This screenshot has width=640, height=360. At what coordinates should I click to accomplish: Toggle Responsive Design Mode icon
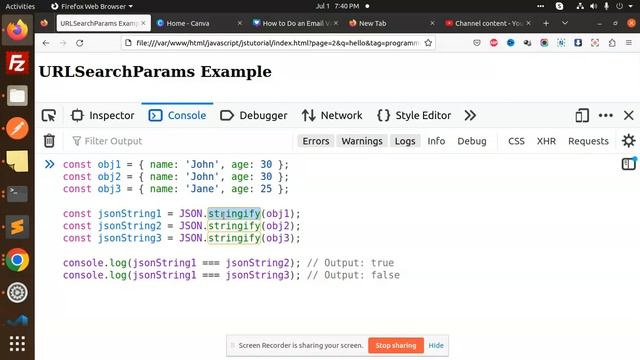pyautogui.click(x=582, y=116)
